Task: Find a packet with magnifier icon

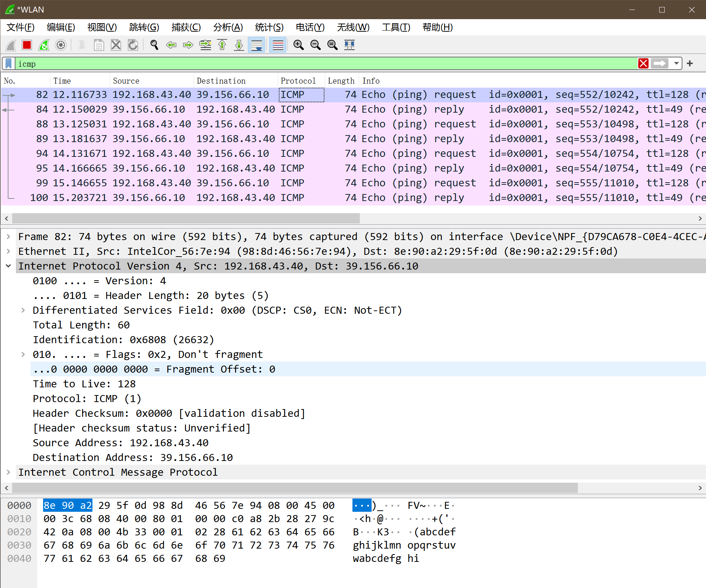Action: [x=154, y=45]
